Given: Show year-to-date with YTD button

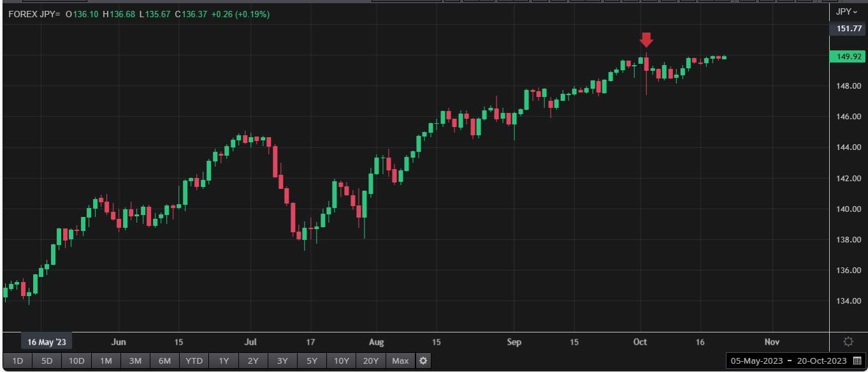Looking at the screenshot, I should pyautogui.click(x=194, y=361).
